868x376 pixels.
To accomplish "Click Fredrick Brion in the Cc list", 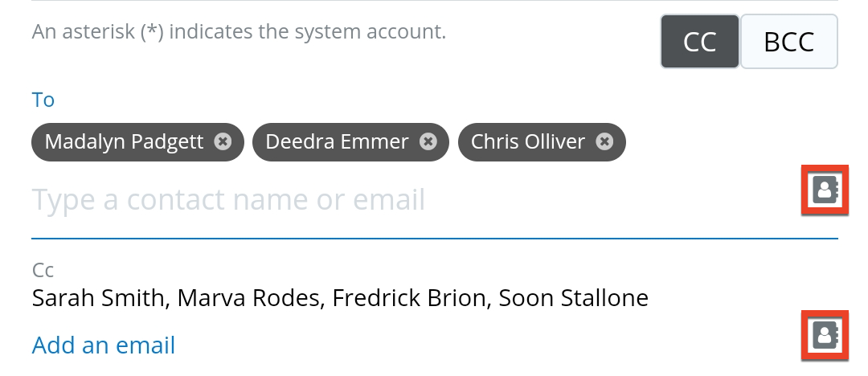I will pyautogui.click(x=408, y=298).
